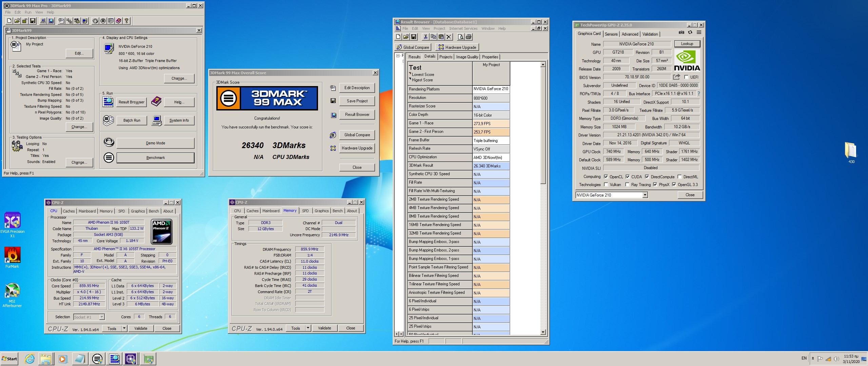
Task: Open the Tools dropdown arrow in CPU-Z CPU window
Action: pos(124,328)
